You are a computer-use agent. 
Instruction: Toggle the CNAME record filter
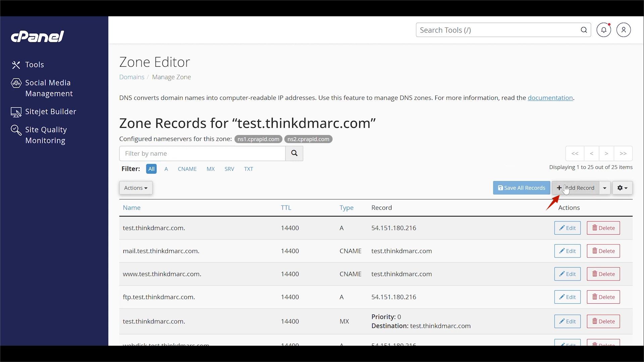coord(187,169)
